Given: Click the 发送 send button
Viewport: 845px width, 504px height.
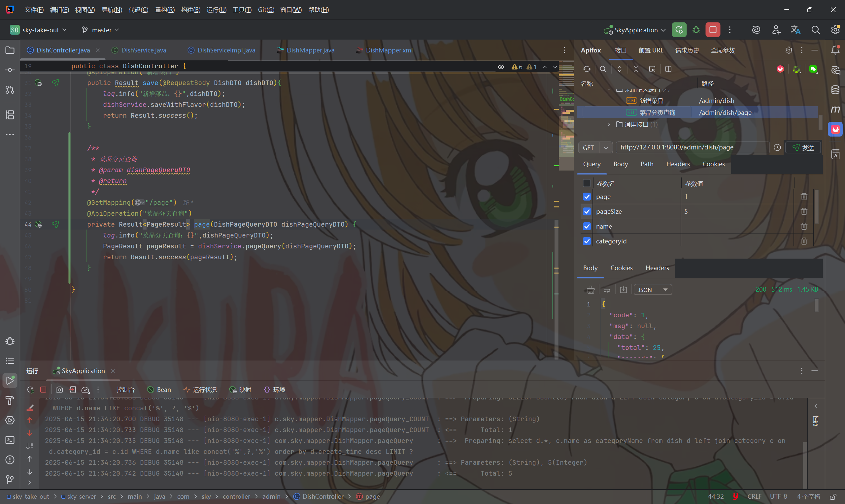Looking at the screenshot, I should coord(803,148).
